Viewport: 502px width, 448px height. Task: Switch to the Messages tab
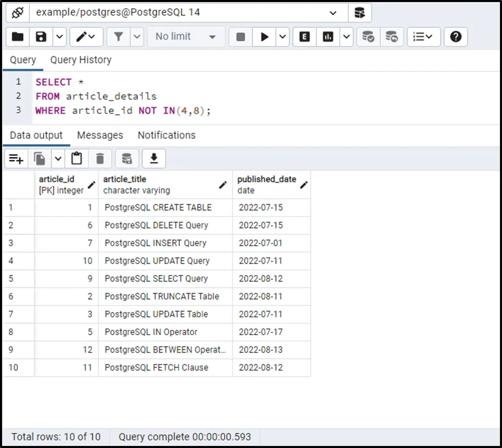point(100,135)
